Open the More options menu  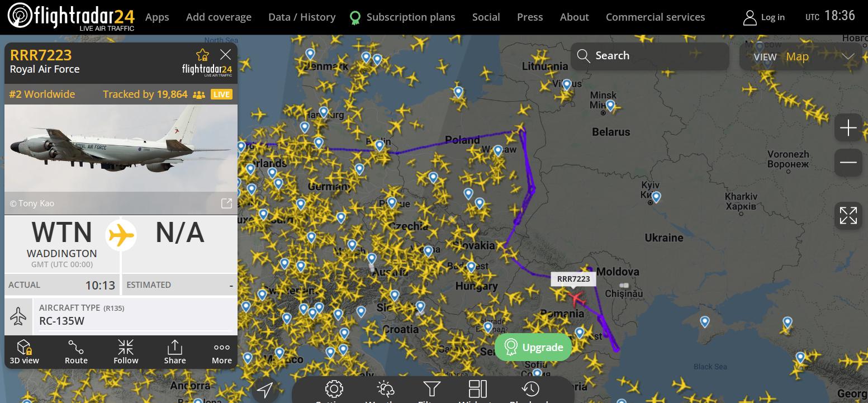coord(222,352)
